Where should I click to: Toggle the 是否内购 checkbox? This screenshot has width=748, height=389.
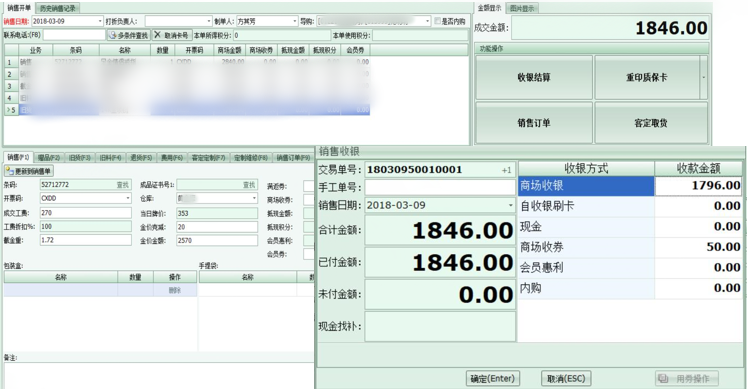coord(437,21)
